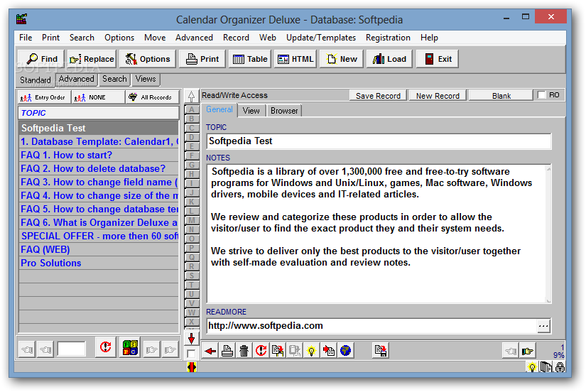Image resolution: width=586 pixels, height=392 pixels.
Task: Open the All Records filter selector
Action: click(153, 97)
